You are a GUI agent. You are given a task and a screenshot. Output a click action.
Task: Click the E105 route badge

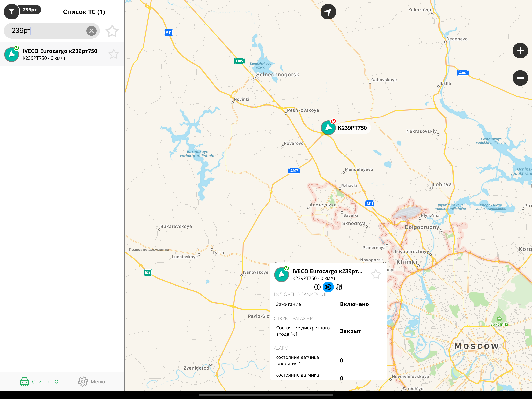tap(239, 61)
